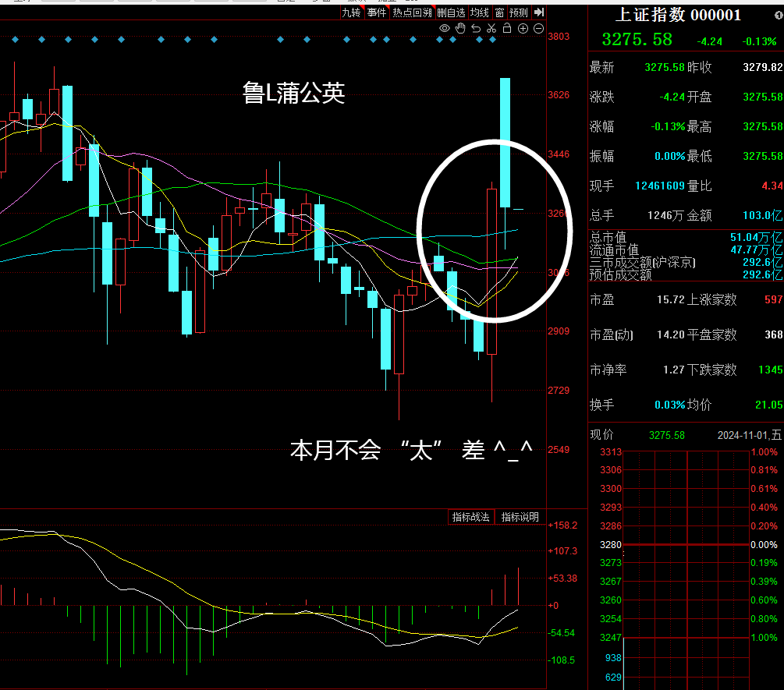
Task: Click the jump-to-end arrow icon
Action: (539, 12)
